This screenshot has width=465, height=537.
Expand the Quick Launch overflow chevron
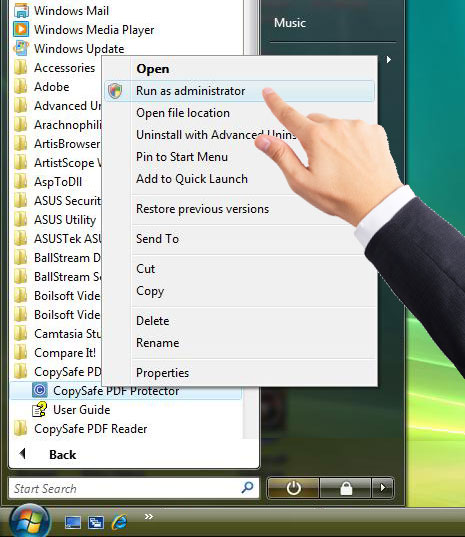tap(148, 516)
